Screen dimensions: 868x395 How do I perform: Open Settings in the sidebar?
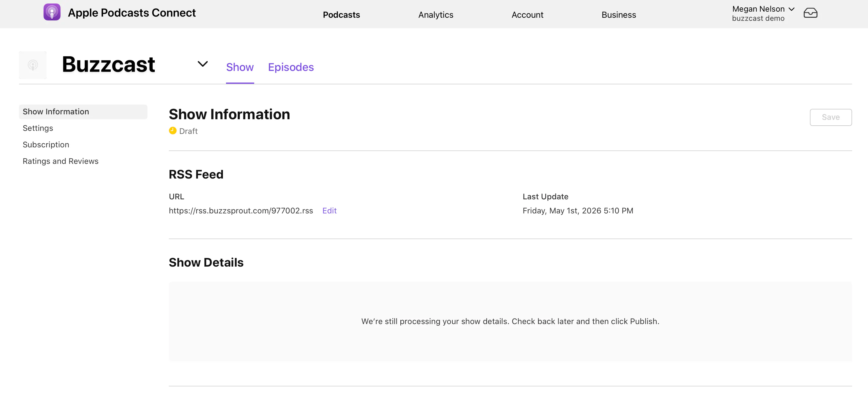click(38, 128)
